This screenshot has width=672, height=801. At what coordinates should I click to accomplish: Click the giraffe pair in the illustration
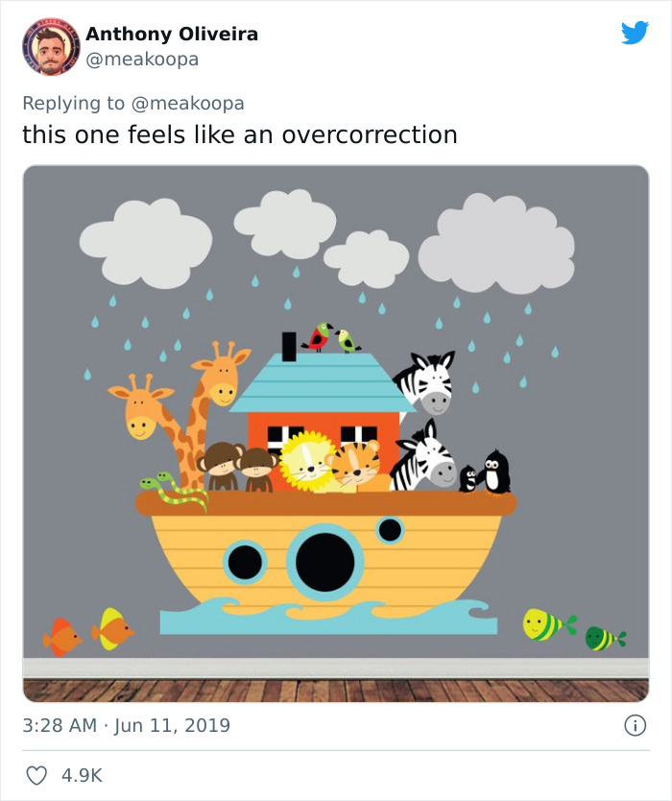click(182, 403)
